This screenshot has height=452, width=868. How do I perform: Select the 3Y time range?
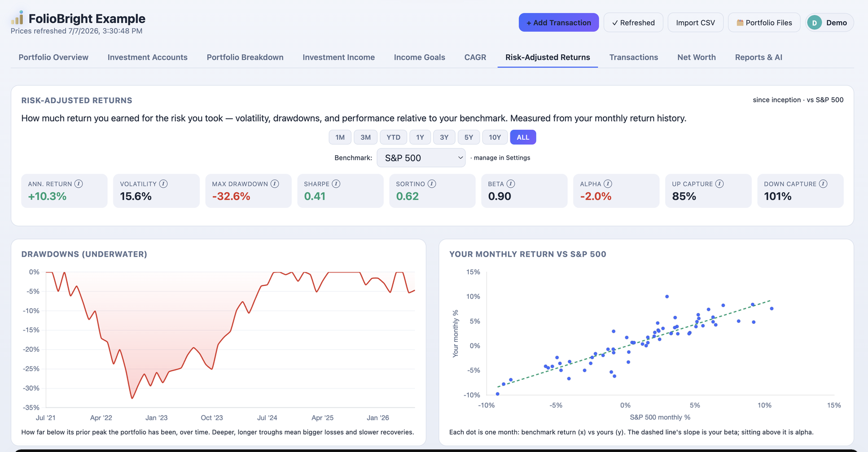coord(444,137)
